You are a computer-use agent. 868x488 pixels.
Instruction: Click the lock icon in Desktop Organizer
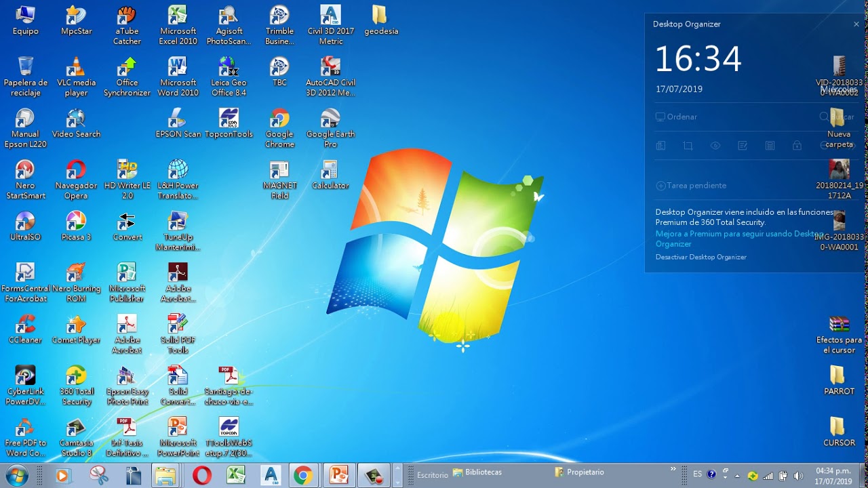(x=797, y=146)
